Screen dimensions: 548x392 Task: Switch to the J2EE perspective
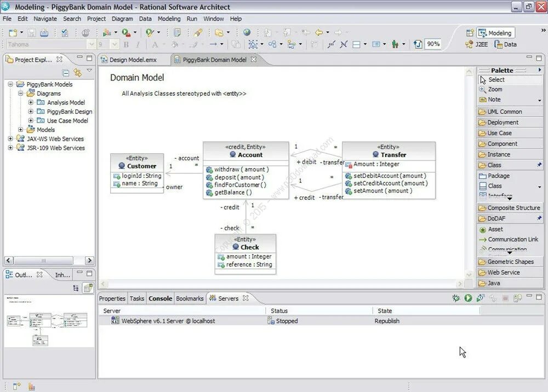477,44
